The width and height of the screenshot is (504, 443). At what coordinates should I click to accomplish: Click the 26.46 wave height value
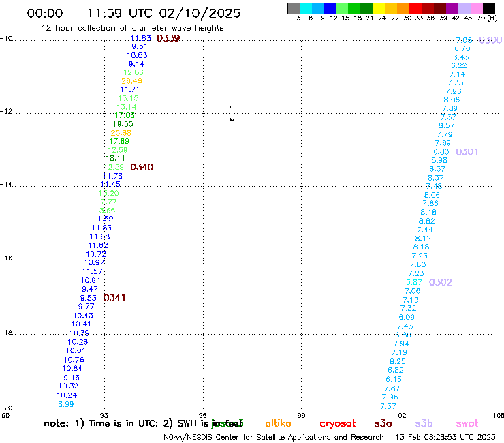pos(131,81)
